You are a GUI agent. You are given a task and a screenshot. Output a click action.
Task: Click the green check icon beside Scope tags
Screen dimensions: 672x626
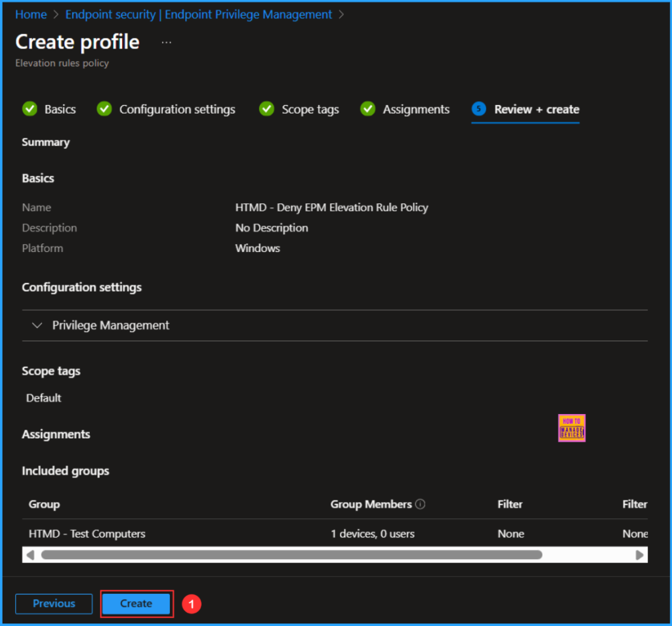coord(266,109)
